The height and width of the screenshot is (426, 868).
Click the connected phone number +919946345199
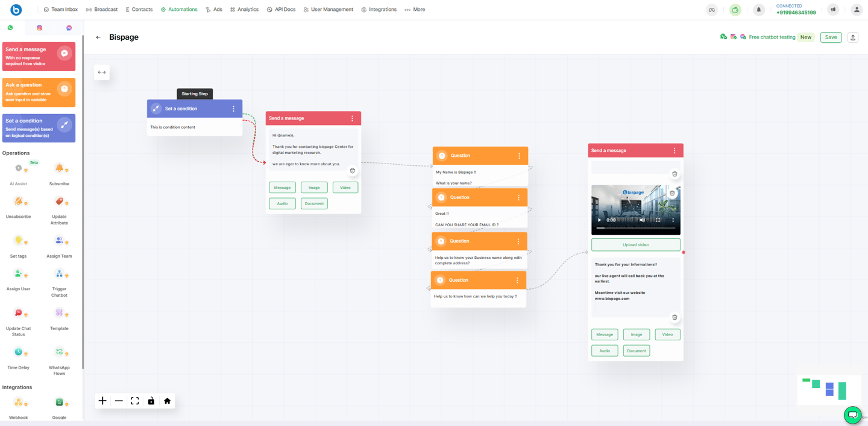[796, 13]
